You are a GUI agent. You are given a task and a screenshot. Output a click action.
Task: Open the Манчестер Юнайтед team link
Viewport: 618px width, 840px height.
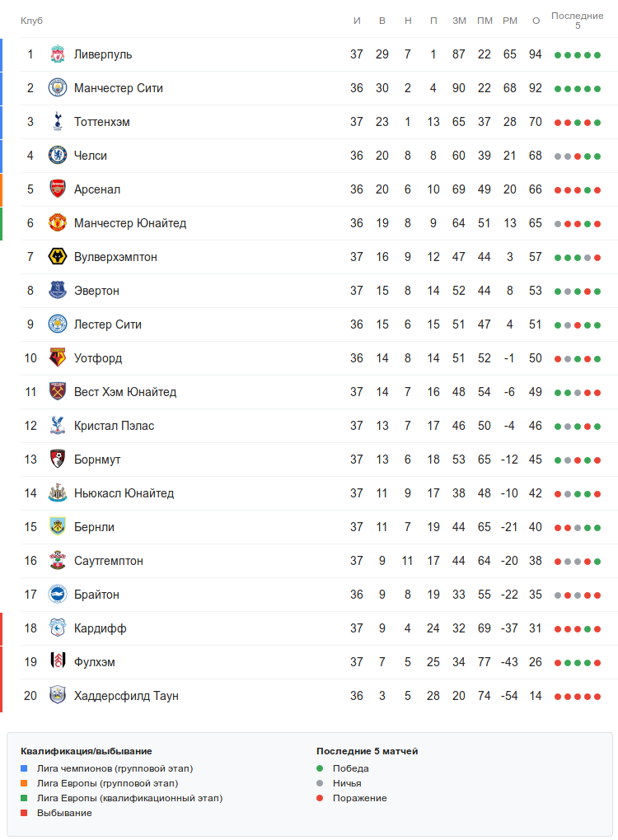[129, 223]
